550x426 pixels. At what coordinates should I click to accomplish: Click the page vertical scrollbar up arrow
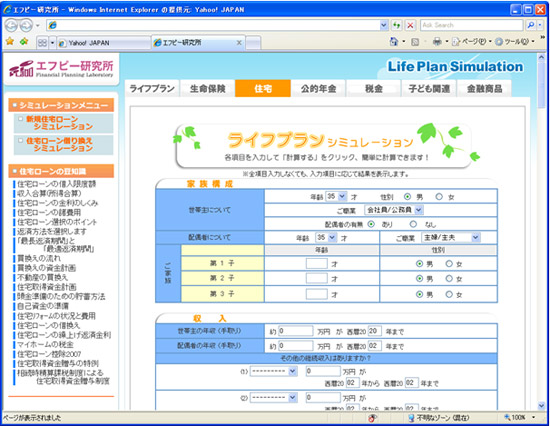point(542,57)
